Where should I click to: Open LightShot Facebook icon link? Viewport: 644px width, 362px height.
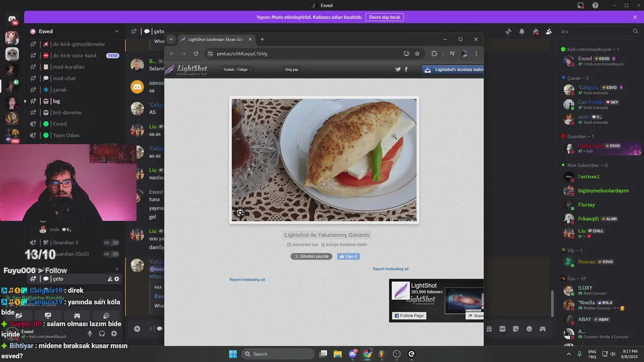click(406, 69)
